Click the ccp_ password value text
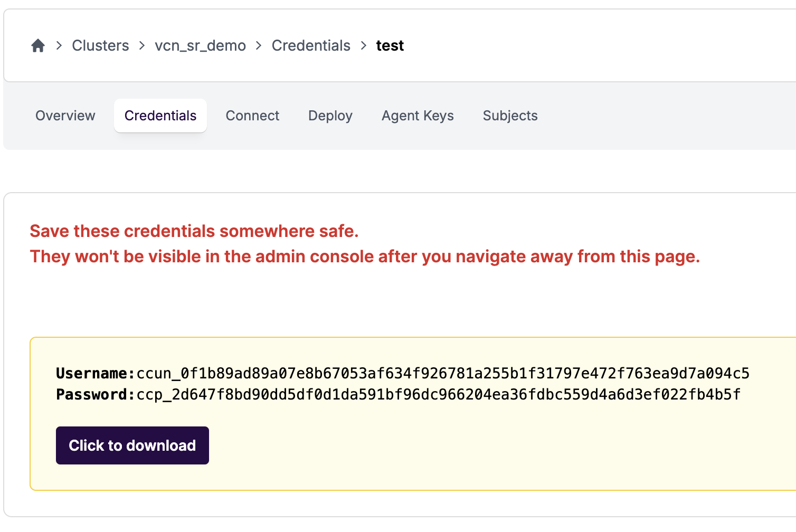The height and width of the screenshot is (532, 796). pos(439,395)
